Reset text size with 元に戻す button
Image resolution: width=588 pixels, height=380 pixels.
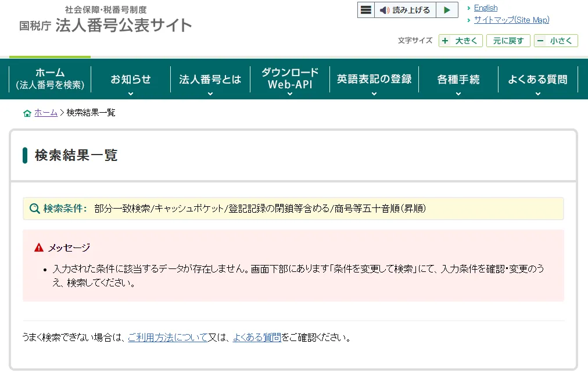508,41
